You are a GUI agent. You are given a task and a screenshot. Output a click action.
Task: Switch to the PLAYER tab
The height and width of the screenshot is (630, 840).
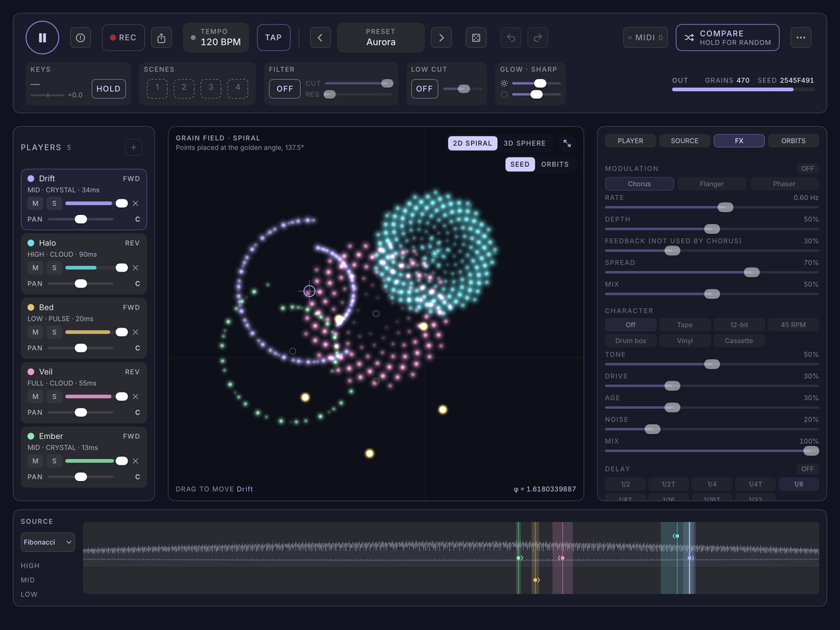[631, 141]
